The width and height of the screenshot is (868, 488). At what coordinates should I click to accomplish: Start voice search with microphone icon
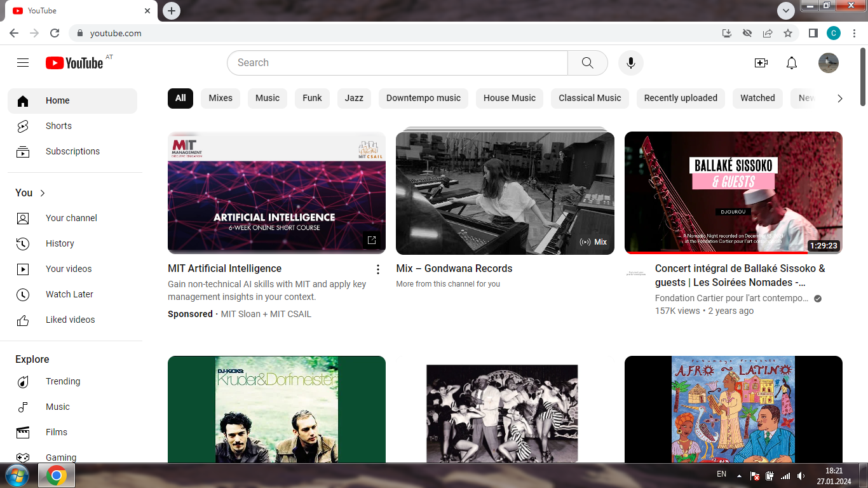pyautogui.click(x=630, y=63)
